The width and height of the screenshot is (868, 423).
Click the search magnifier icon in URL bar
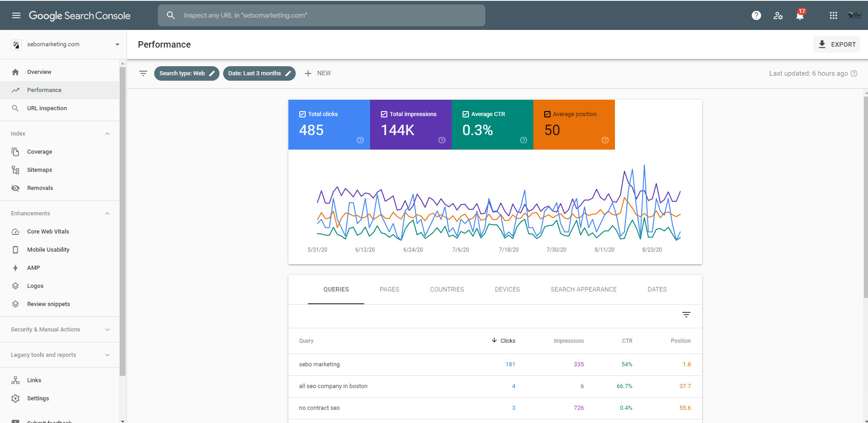click(171, 15)
